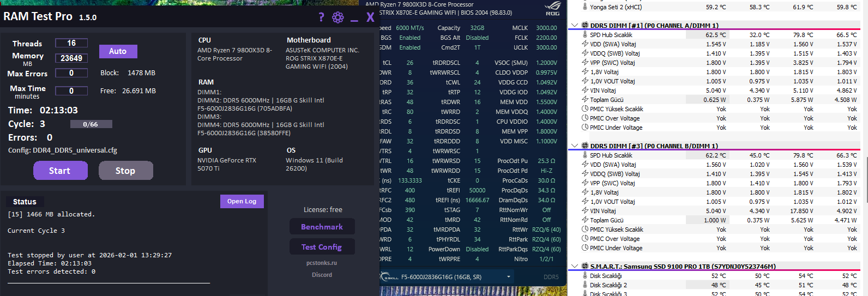Screen dimensions: 868x296
Task: Click the Auto memory button
Action: coord(118,51)
